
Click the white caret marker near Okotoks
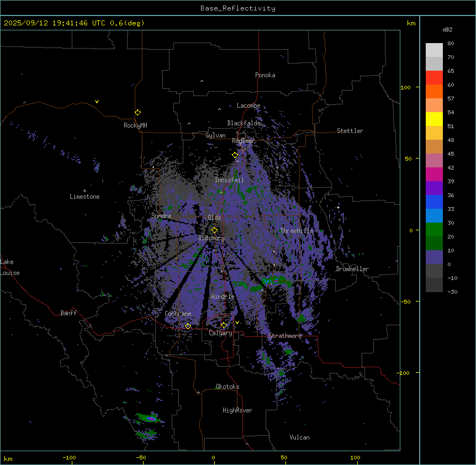(x=198, y=393)
